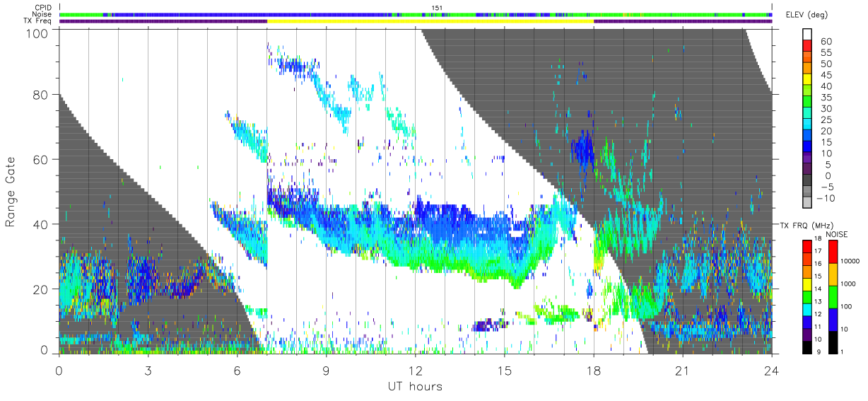Click the Range Gate axis title
The width and height of the screenshot is (868, 401).
(x=11, y=191)
